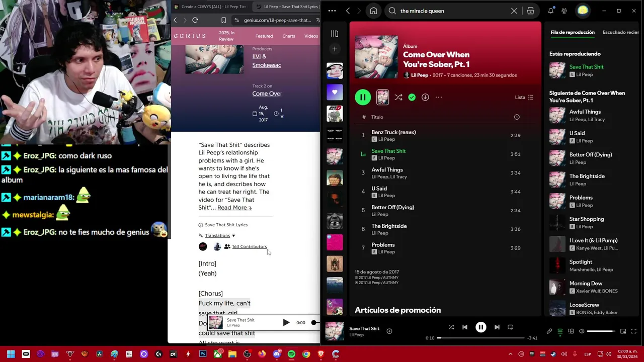Screen dimensions: 644x362
Task: Skip to next track
Action: (x=497, y=327)
